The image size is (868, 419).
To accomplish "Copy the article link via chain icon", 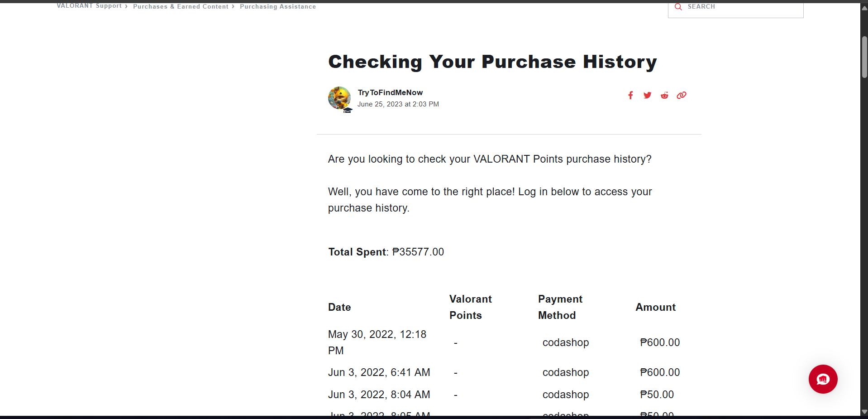I will pos(682,95).
